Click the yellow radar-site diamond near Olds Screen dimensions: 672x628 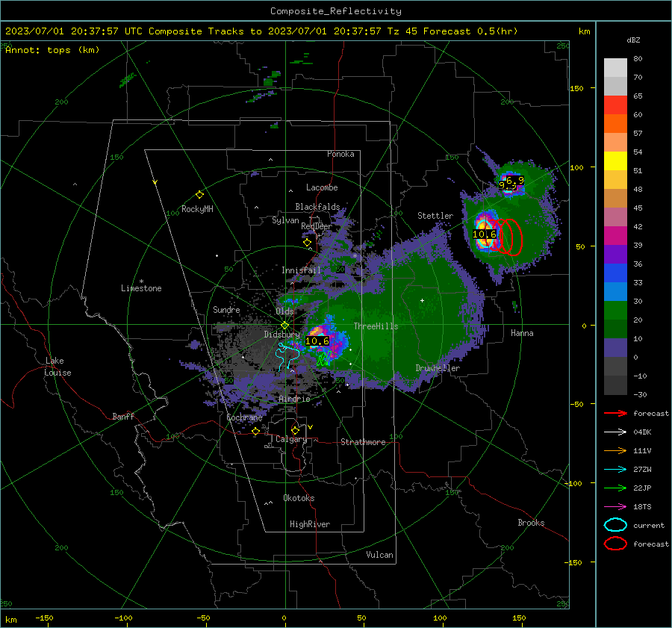coord(284,325)
